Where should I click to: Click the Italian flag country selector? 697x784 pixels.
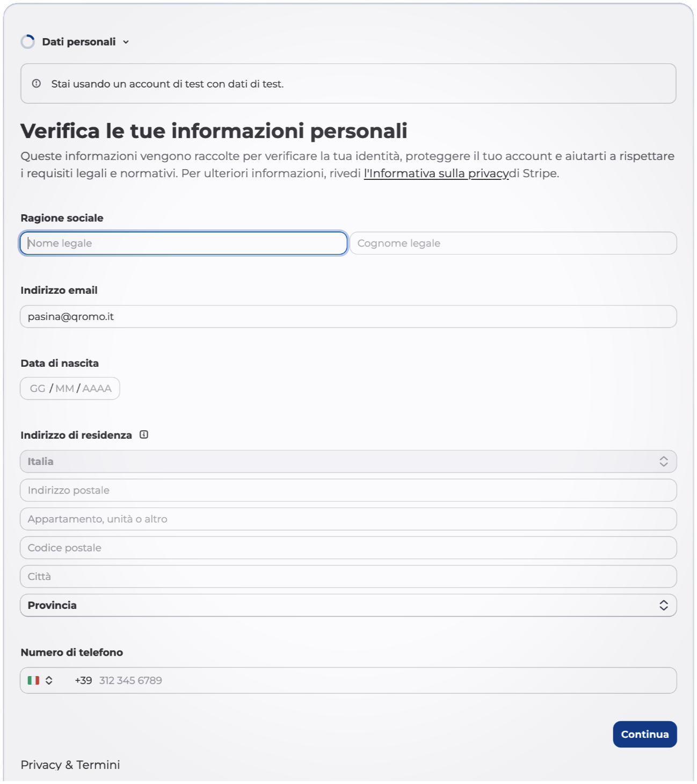[x=34, y=680]
